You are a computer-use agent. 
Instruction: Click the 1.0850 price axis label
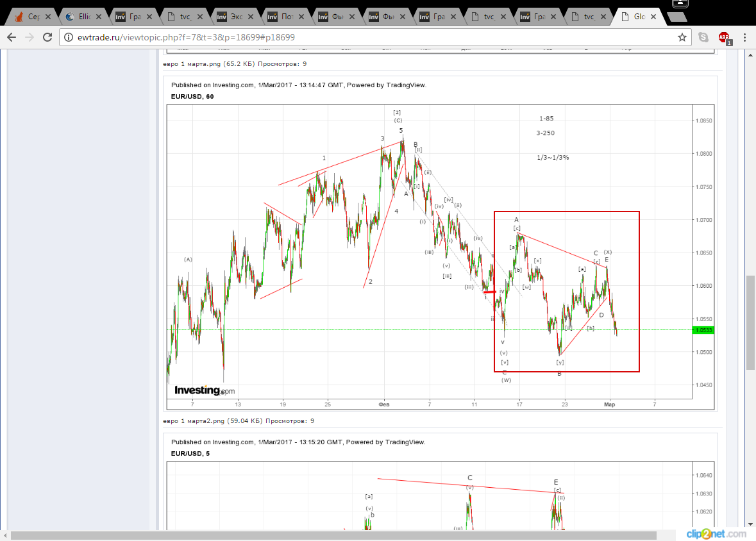coord(704,121)
